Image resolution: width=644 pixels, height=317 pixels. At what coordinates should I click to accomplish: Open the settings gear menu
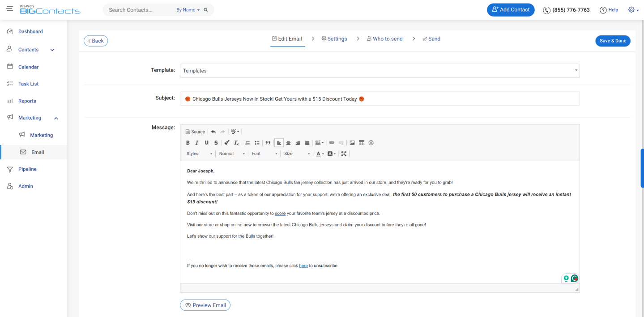pos(633,10)
